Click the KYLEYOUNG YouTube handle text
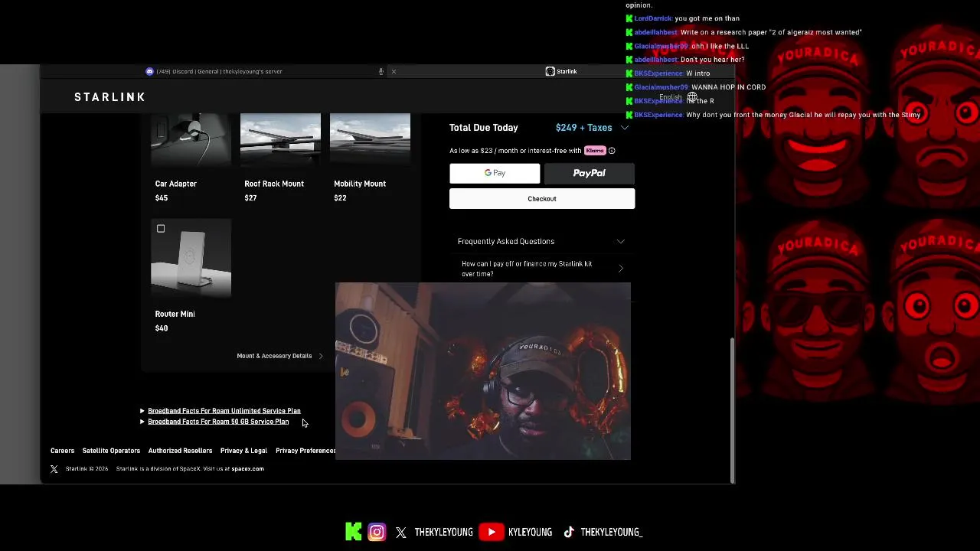The width and height of the screenshot is (980, 551). (531, 532)
